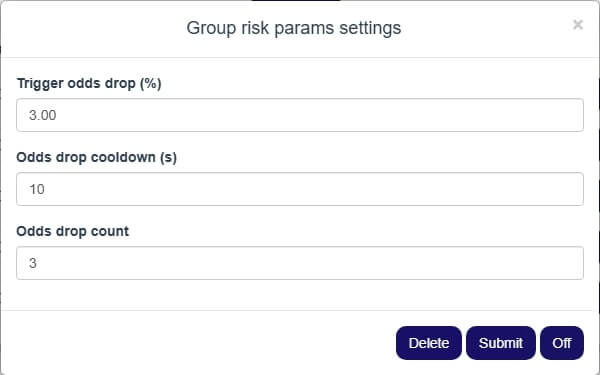Click empty area of trigger percent textbox
This screenshot has width=600, height=375.
[320, 115]
